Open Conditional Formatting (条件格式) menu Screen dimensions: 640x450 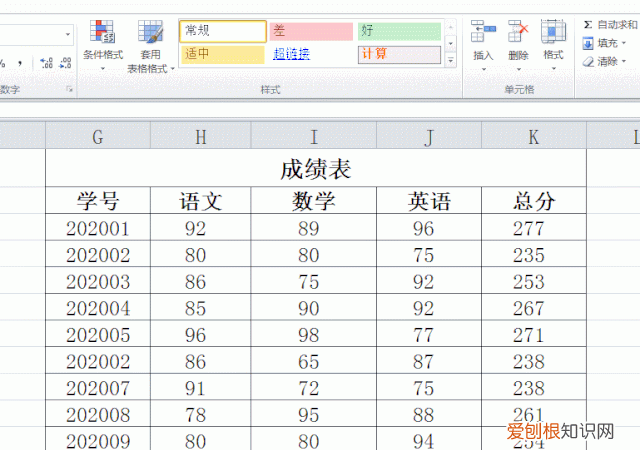pos(102,45)
